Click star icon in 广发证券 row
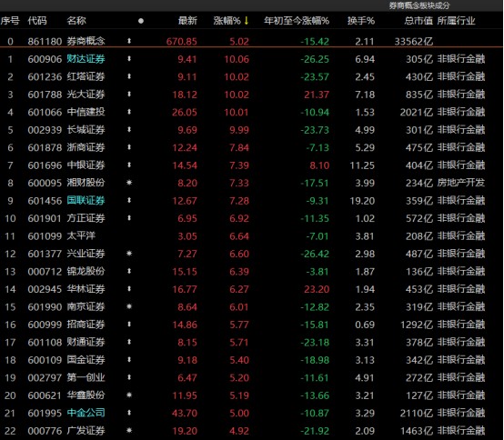The image size is (504, 440). coord(129,430)
